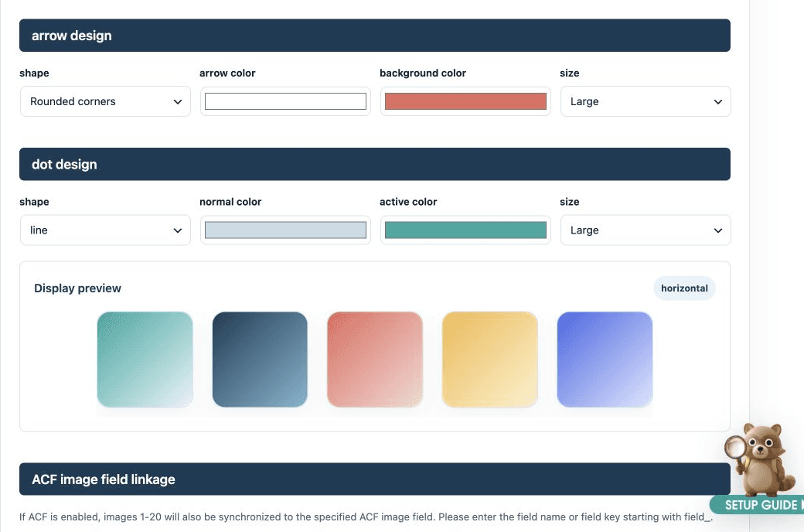The image size is (804, 532).
Task: Change the dot active color swatch
Action: pos(465,230)
